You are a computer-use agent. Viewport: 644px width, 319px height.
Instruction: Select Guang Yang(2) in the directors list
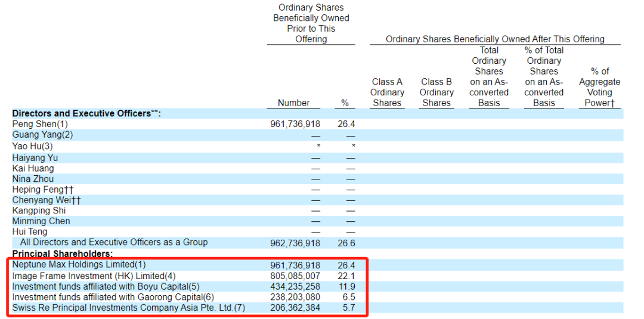coord(42,135)
